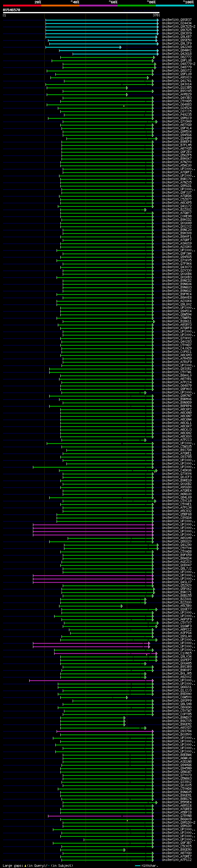
Task: Select hit label UniRef100_Q84WV2
Action: (177, 50)
